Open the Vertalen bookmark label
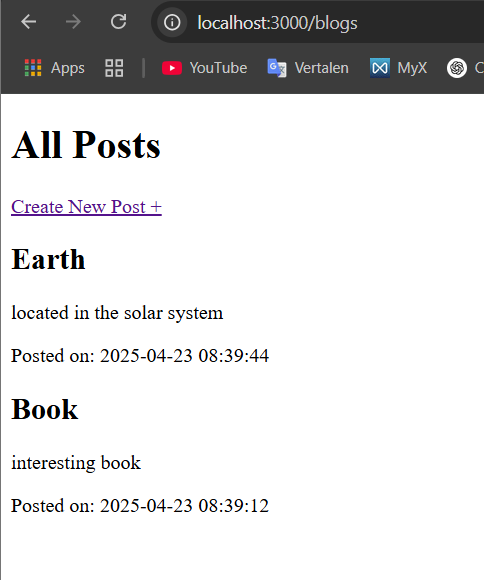Image resolution: width=484 pixels, height=580 pixels. pyautogui.click(x=322, y=68)
